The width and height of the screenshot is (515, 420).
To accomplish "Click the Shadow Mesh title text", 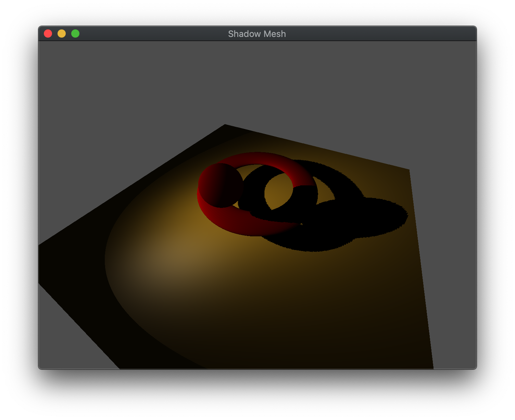I will click(x=257, y=34).
